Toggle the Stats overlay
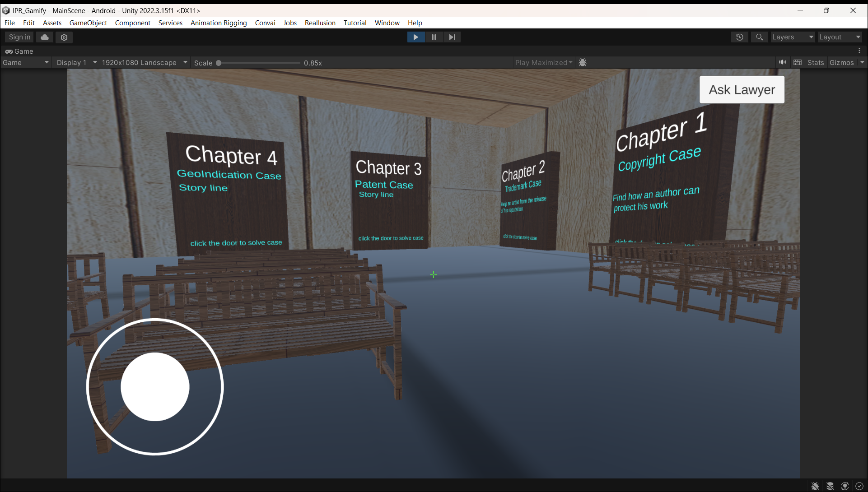868x492 pixels. pyautogui.click(x=815, y=62)
